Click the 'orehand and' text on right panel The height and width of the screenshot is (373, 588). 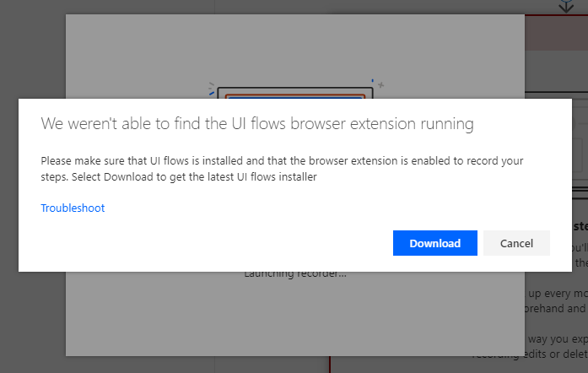pos(556,308)
